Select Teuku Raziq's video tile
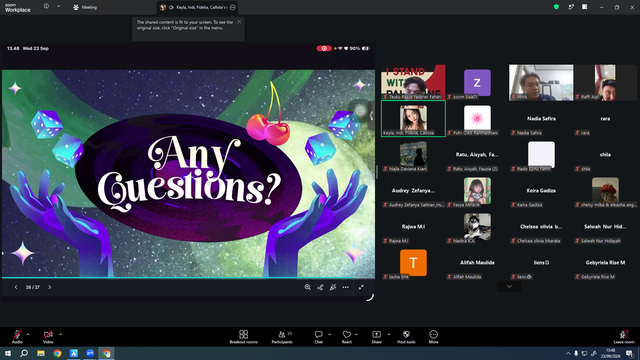 413,82
